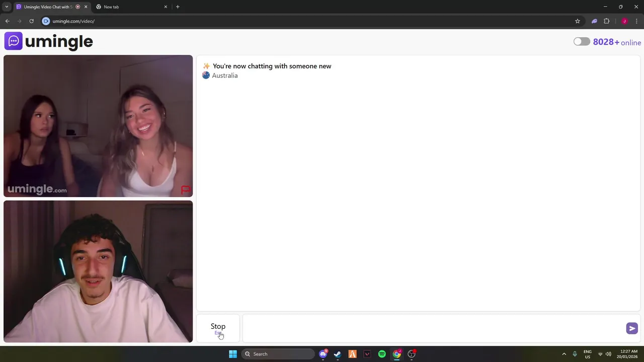Click the ENG US language indicator
The width and height of the screenshot is (644, 362).
point(588,354)
